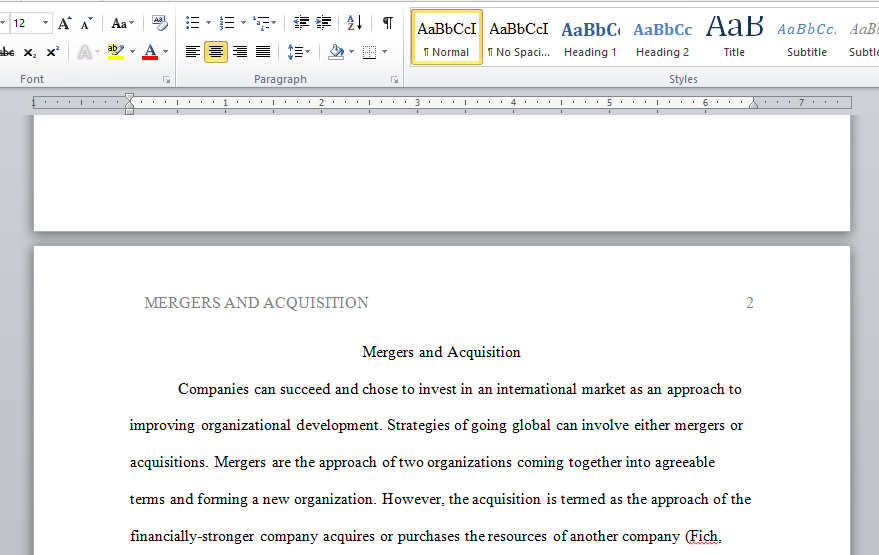Click the right indent marker on ruler
Viewport: 879px width, 555px height.
point(753,104)
